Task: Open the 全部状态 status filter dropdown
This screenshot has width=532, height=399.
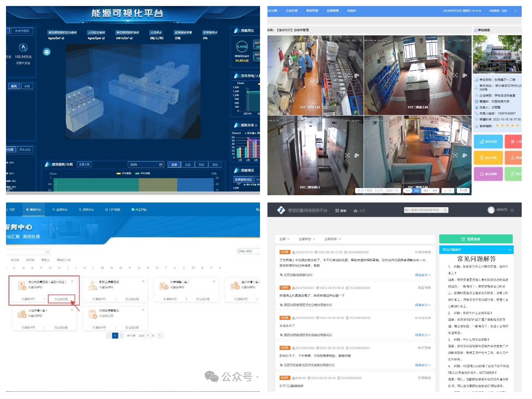Action: coord(307,239)
